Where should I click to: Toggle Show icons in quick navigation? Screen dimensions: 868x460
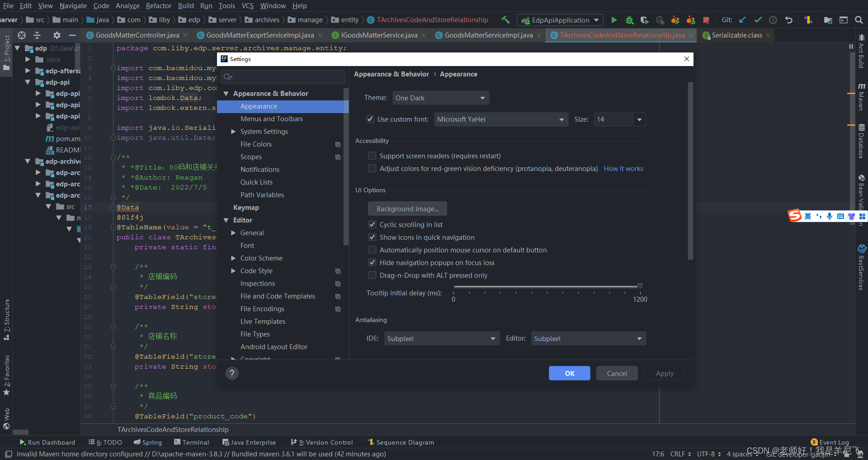pyautogui.click(x=372, y=237)
